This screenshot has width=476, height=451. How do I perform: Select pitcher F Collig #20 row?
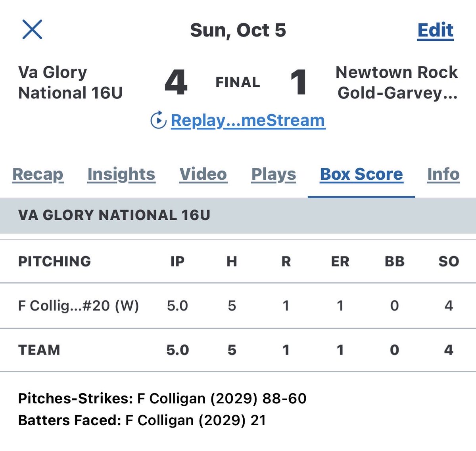(79, 306)
